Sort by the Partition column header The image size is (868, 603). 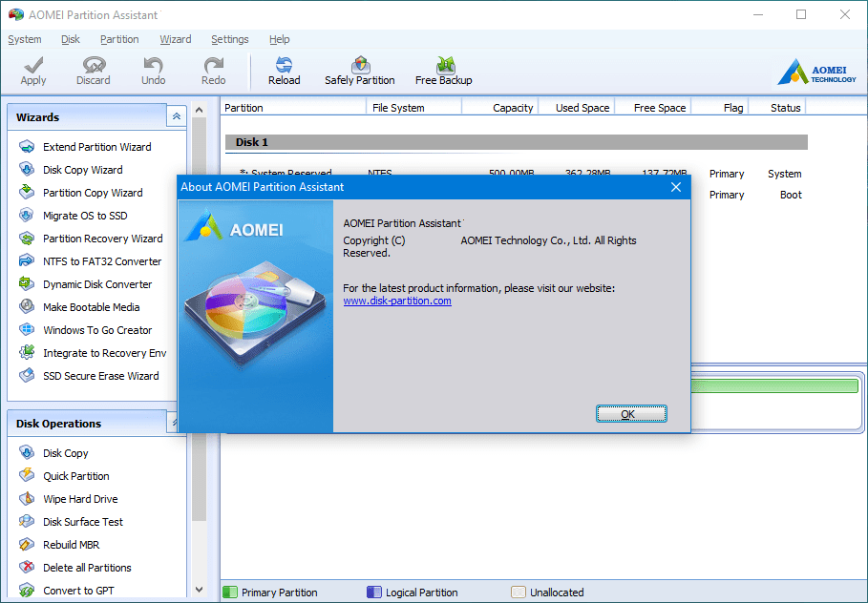point(293,107)
